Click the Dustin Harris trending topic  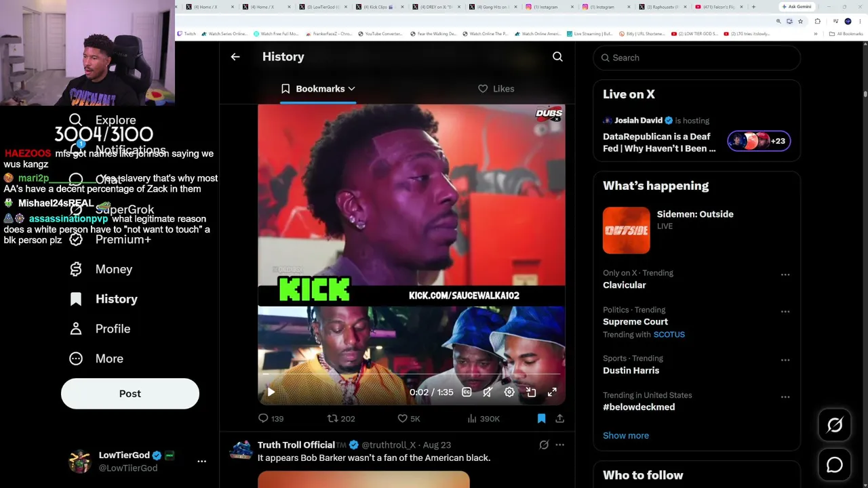point(631,370)
